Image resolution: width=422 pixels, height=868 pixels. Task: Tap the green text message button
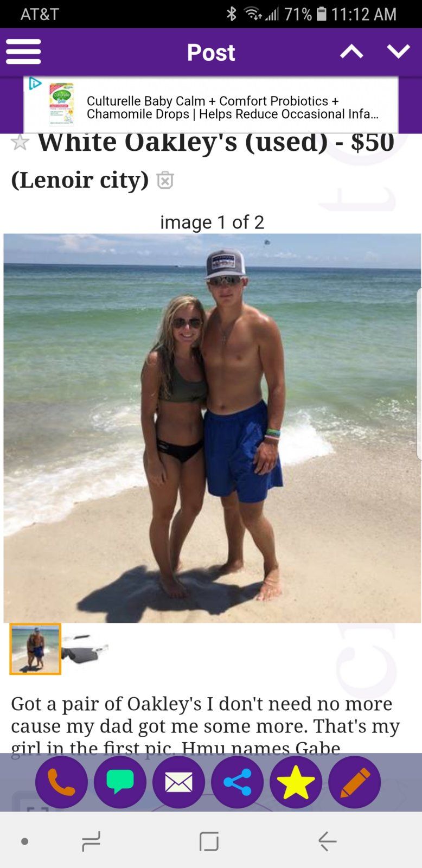point(120,782)
